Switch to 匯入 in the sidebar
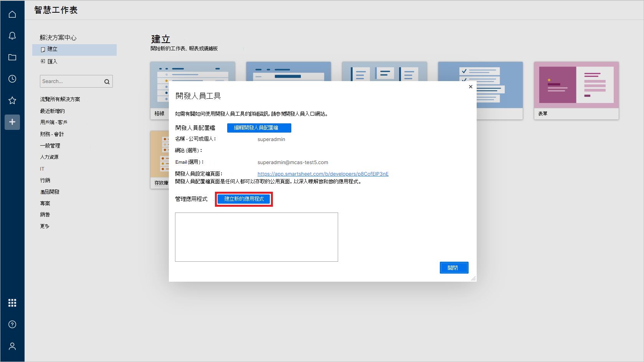The image size is (644, 362). point(52,61)
